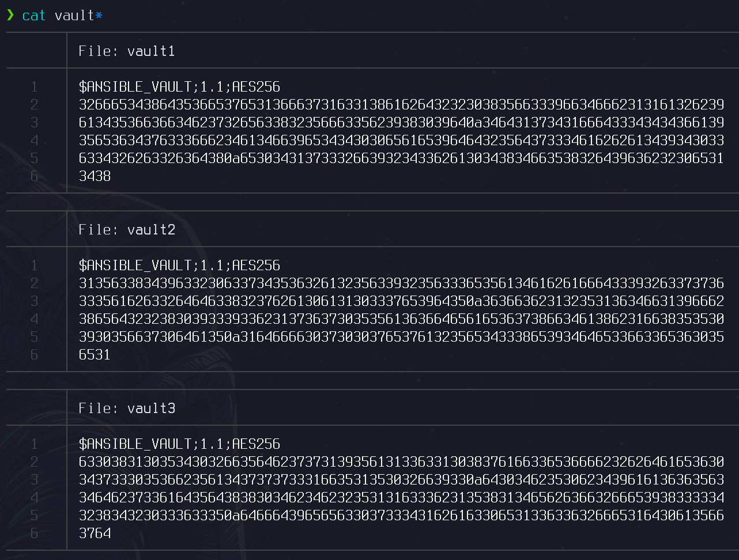Click the $ANSIBLE_VAULT header line in vault2

pyautogui.click(x=179, y=266)
